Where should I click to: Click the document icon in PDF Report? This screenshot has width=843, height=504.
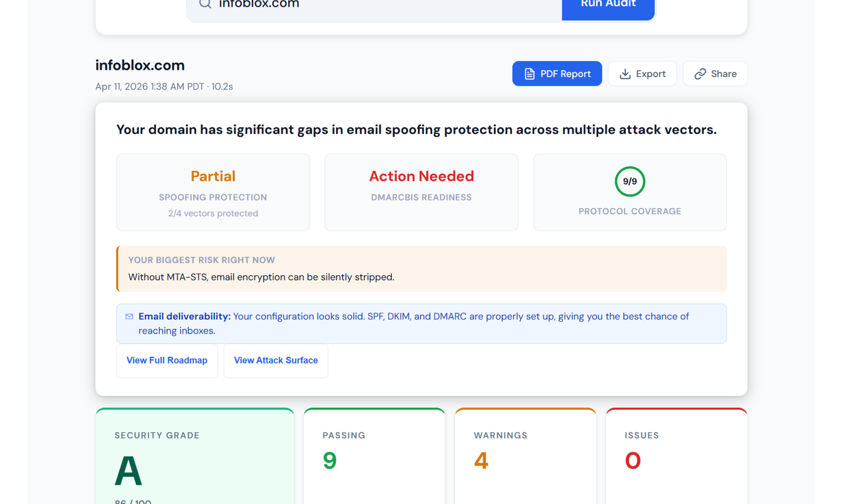point(529,74)
